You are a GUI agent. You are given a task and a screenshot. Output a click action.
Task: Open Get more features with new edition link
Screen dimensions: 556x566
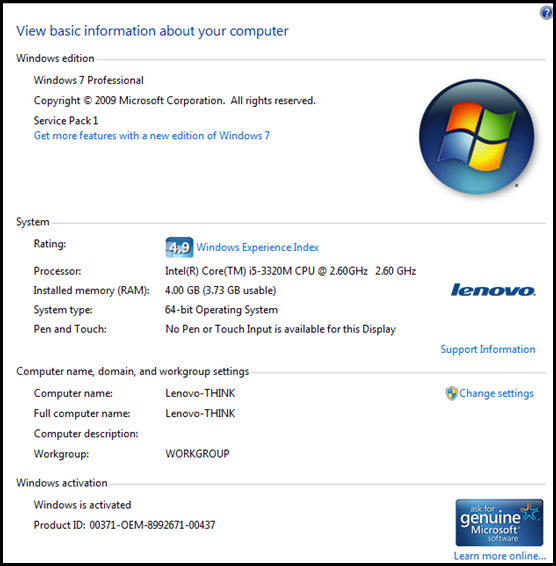click(x=152, y=136)
